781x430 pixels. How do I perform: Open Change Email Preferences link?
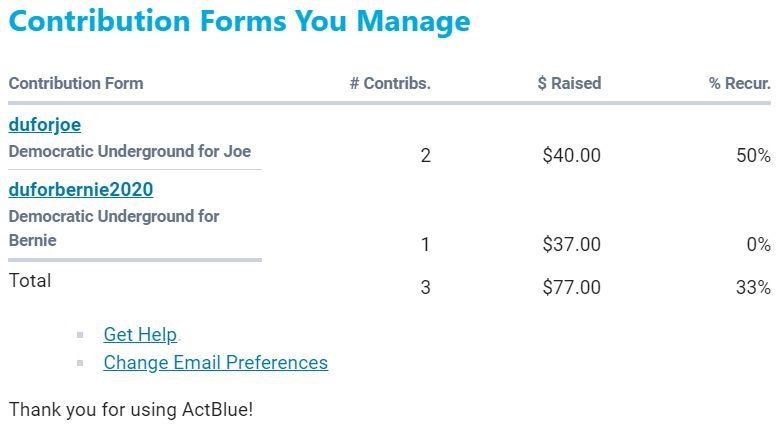(215, 362)
